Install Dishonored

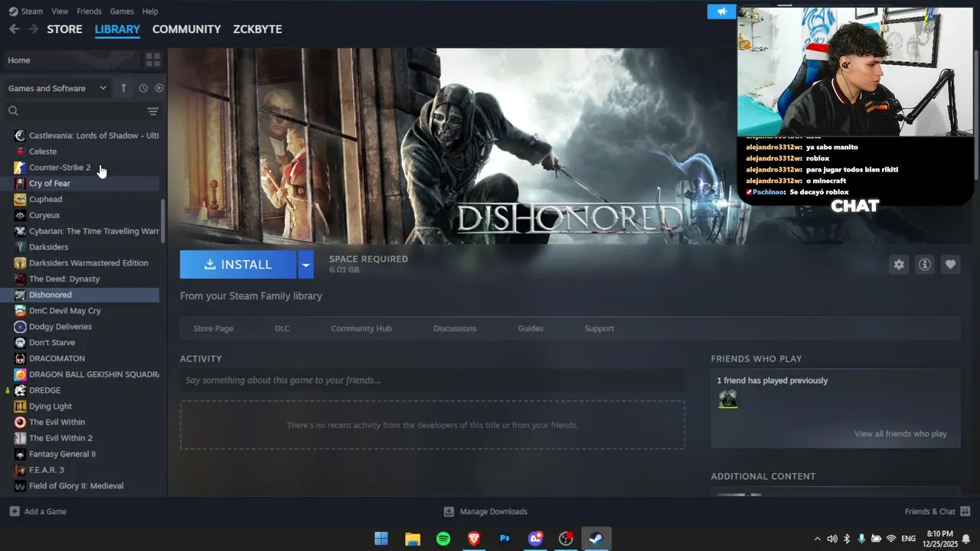(x=238, y=265)
